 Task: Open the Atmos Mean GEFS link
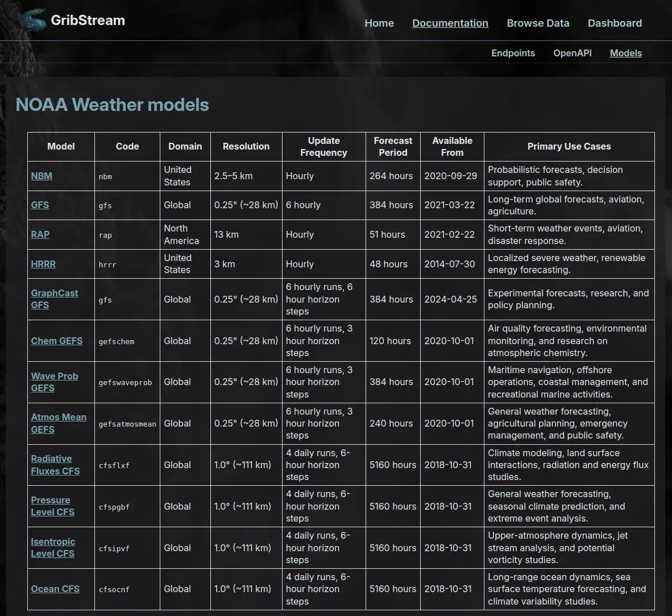[59, 423]
